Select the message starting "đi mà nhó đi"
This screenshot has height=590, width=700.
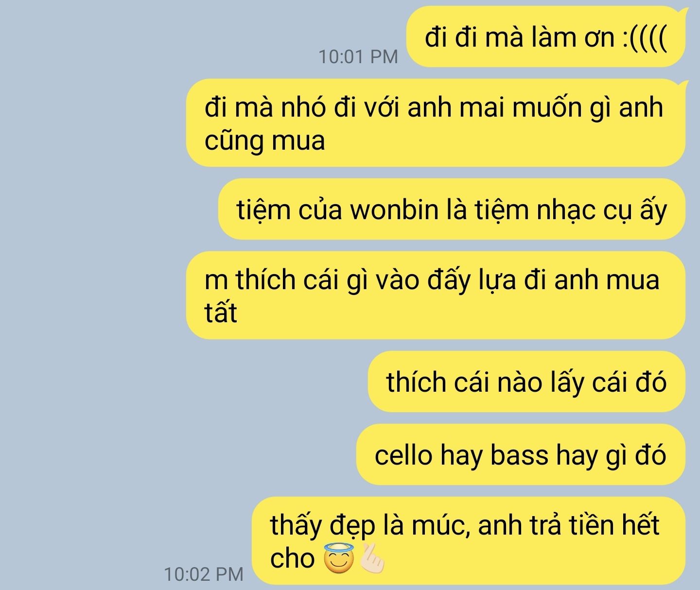tap(436, 123)
